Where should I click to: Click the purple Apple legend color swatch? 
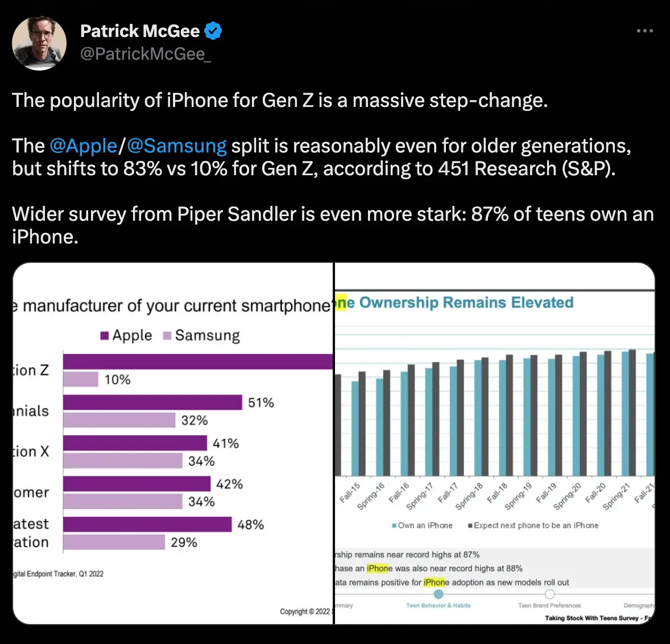(104, 335)
